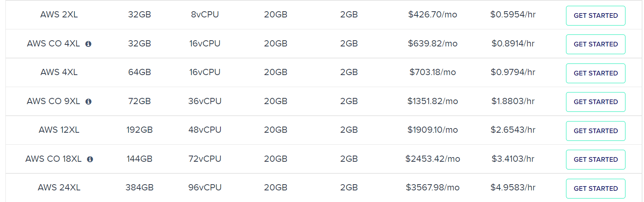This screenshot has height=202, width=644.
Task: Click info icon beside AWS CO 4XL
Action: point(88,44)
